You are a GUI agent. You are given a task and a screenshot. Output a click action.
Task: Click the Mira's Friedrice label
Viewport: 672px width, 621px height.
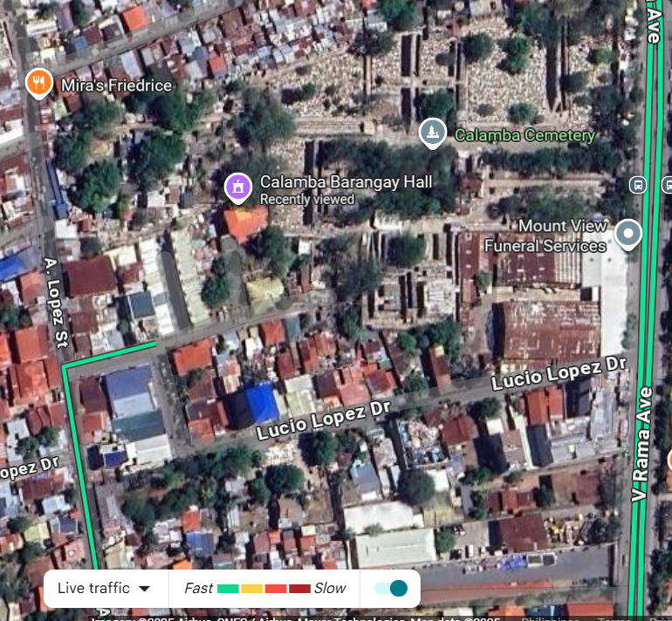tap(116, 85)
